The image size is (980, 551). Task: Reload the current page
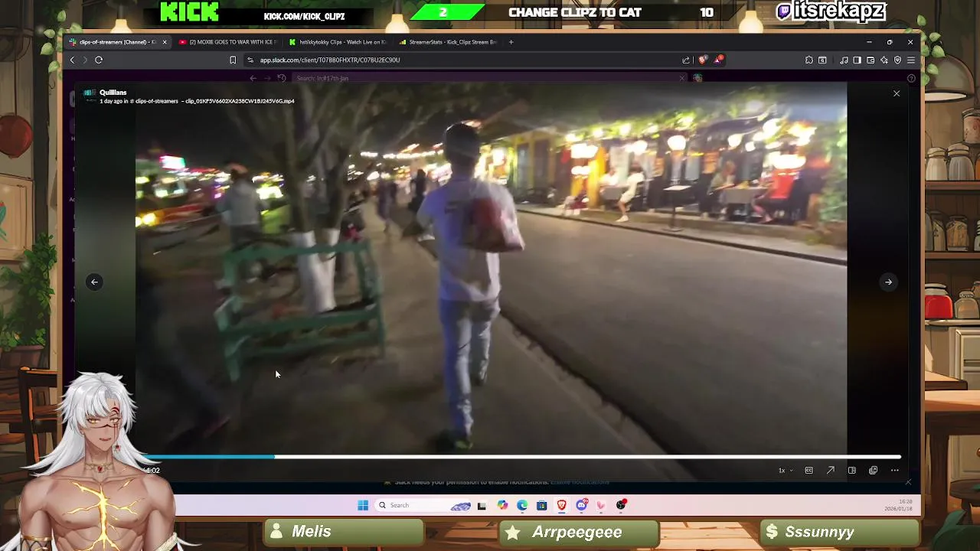99,60
